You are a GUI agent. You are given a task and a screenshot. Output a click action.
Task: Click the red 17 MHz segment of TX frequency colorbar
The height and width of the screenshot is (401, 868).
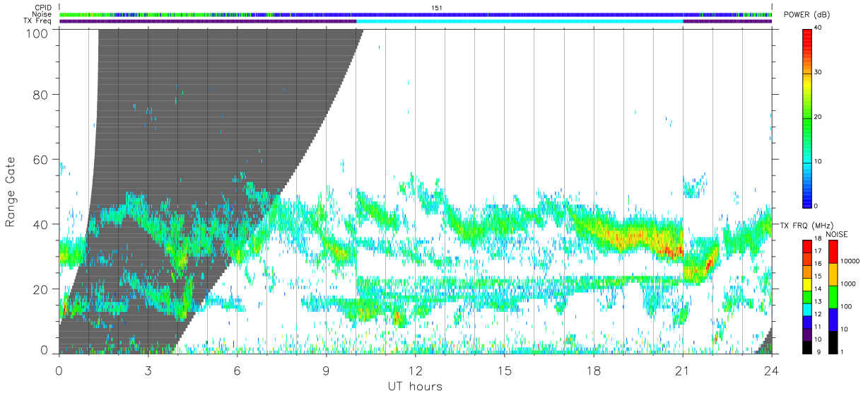(807, 247)
